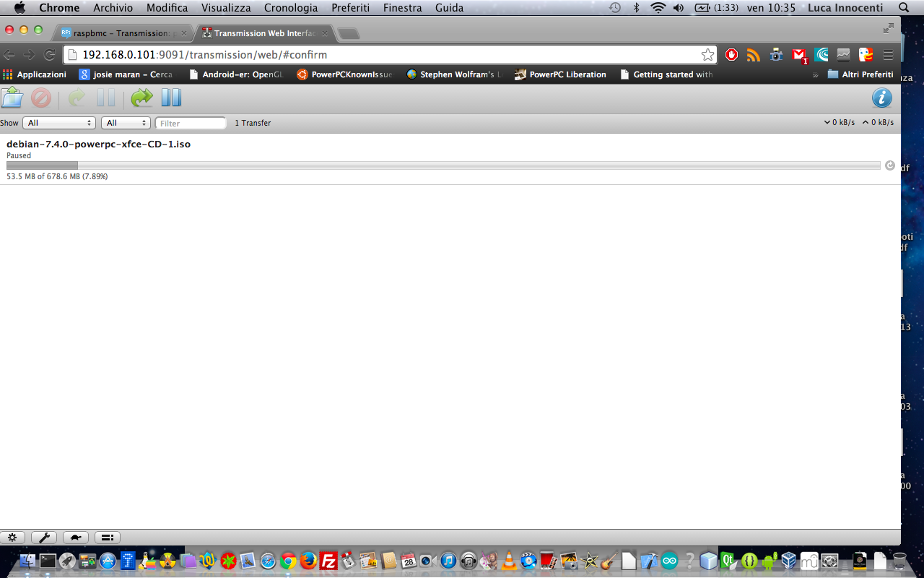
Task: Toggle Turtle Mode speed limit
Action: coord(76,538)
